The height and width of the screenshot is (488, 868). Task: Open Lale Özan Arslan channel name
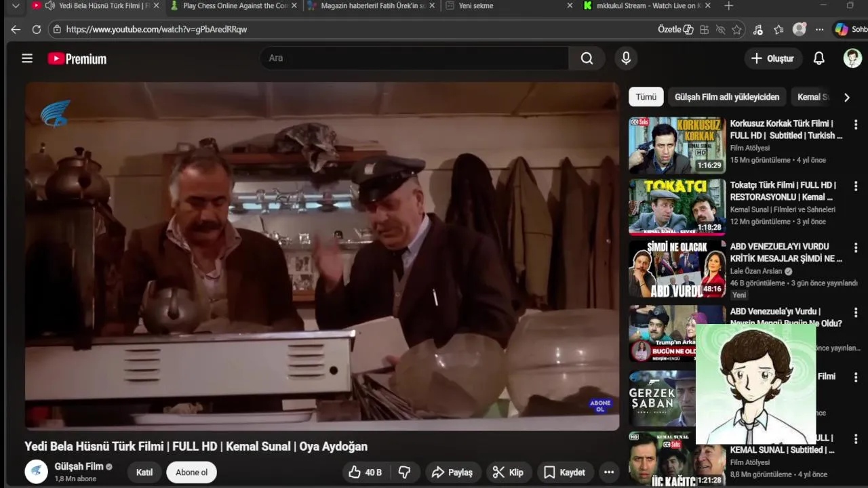coord(756,271)
